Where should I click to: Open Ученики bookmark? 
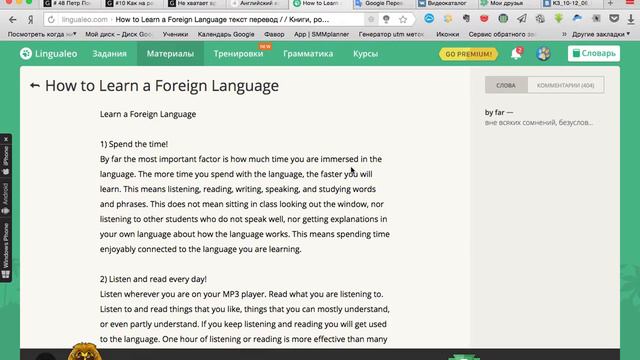pos(175,34)
